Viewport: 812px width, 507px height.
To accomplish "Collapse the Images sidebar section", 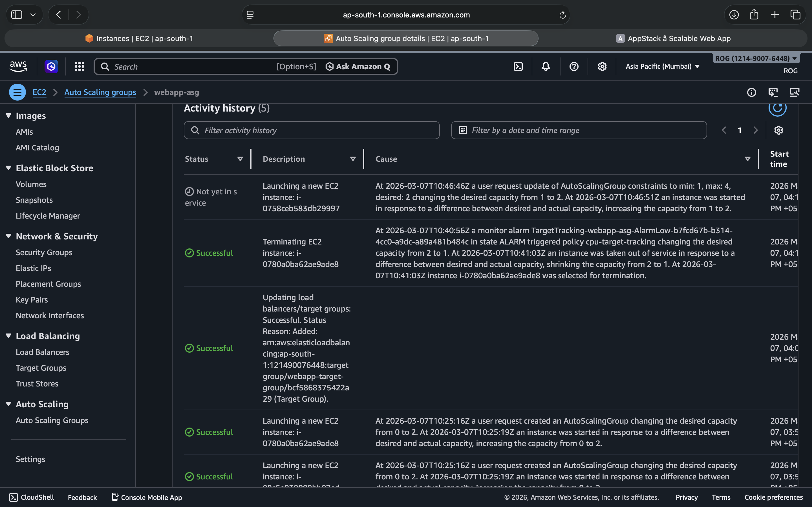I will click(9, 116).
